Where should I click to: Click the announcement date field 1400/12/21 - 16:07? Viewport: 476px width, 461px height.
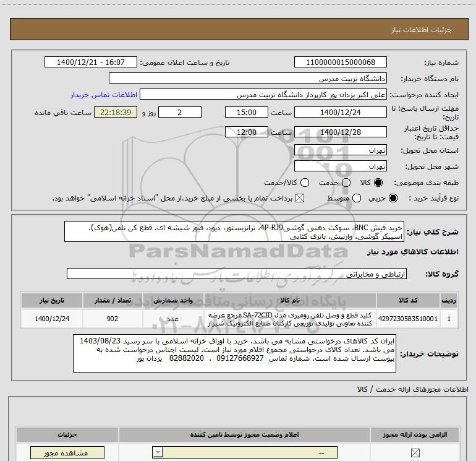[x=91, y=62]
